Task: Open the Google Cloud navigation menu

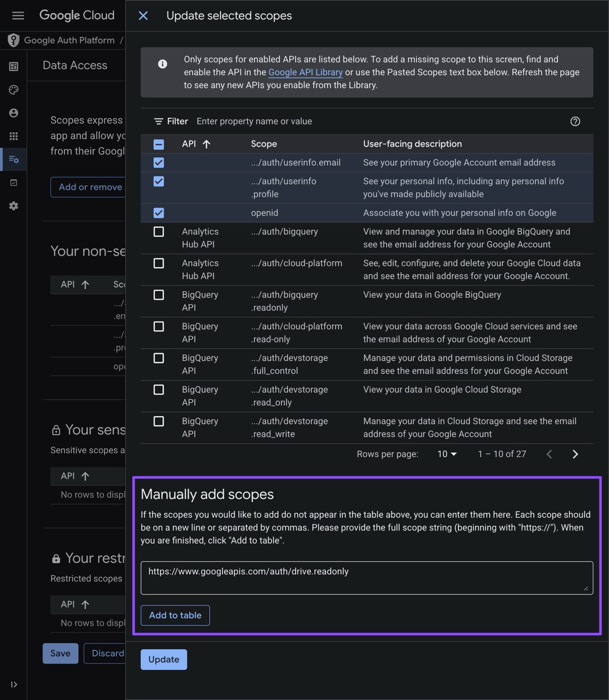Action: (18, 15)
